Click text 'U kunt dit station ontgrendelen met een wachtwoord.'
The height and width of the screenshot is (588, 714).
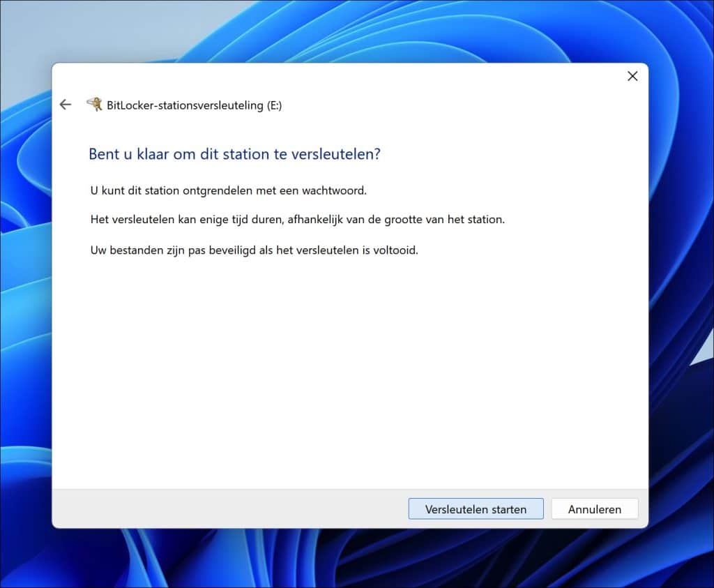click(229, 190)
